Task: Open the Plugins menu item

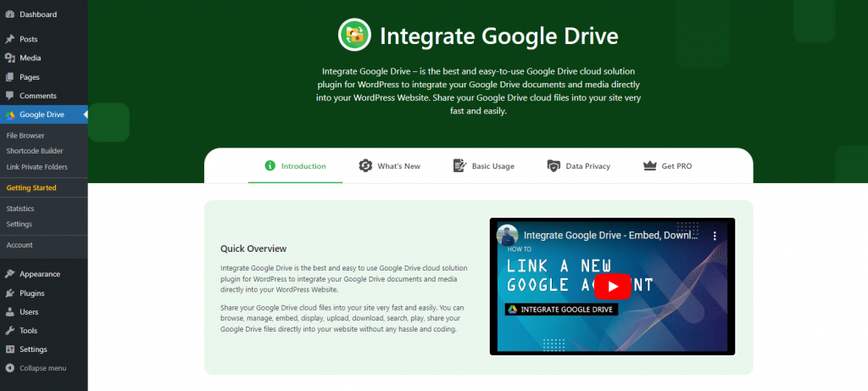Action: point(44,293)
